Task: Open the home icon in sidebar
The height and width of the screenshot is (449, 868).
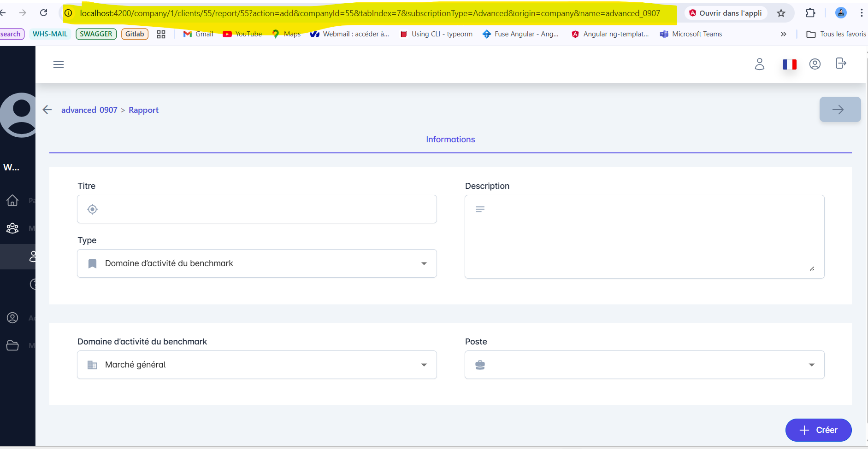Action: coord(12,200)
